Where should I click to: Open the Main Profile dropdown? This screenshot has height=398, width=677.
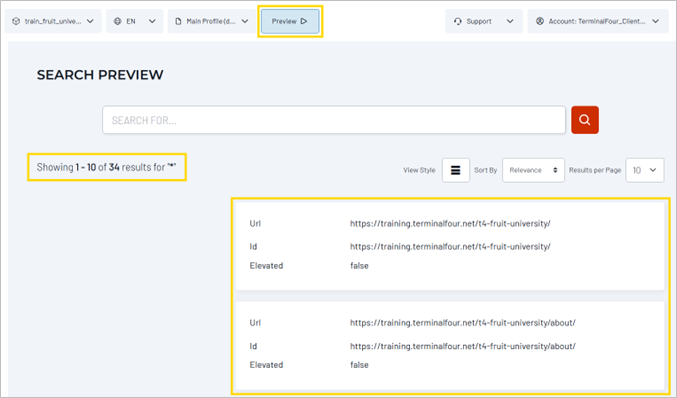pos(211,21)
